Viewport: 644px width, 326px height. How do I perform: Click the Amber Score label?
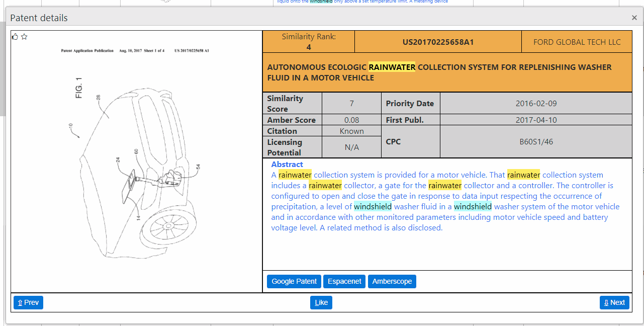click(292, 120)
